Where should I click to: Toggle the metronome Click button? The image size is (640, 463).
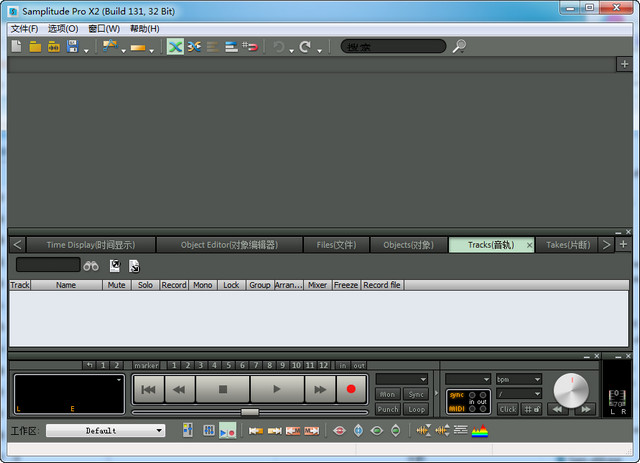pyautogui.click(x=508, y=409)
